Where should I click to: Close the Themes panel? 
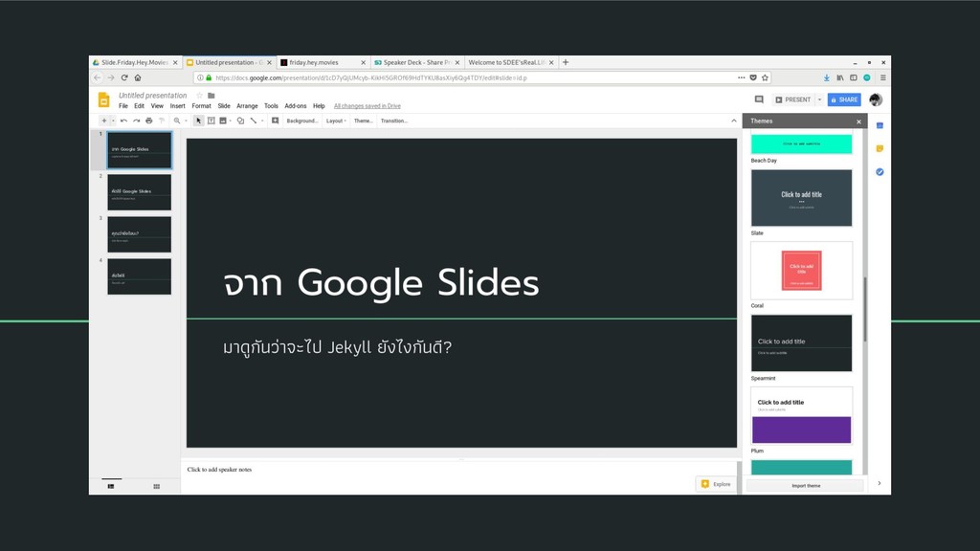tap(858, 121)
